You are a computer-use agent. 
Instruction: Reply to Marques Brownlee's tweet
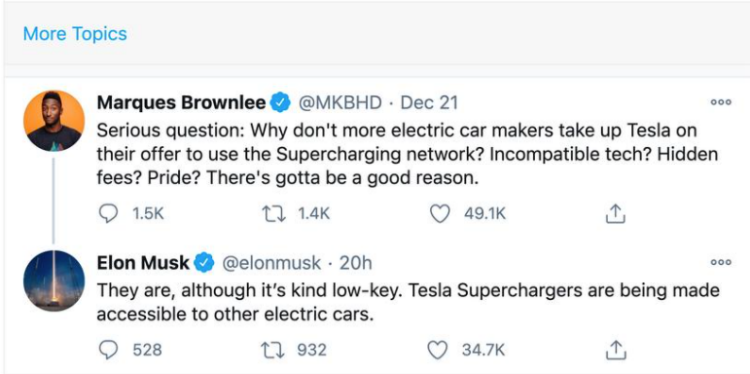108,215
